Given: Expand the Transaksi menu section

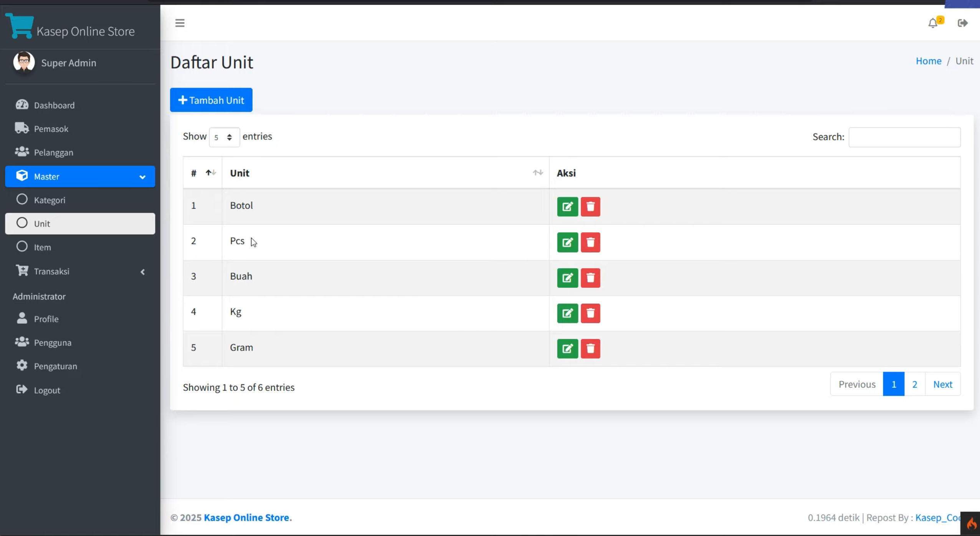Looking at the screenshot, I should (80, 271).
